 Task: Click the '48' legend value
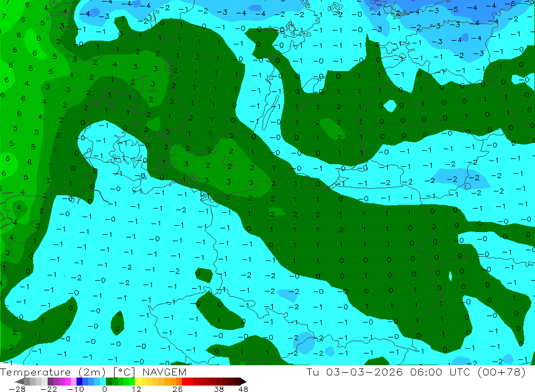pos(243,389)
